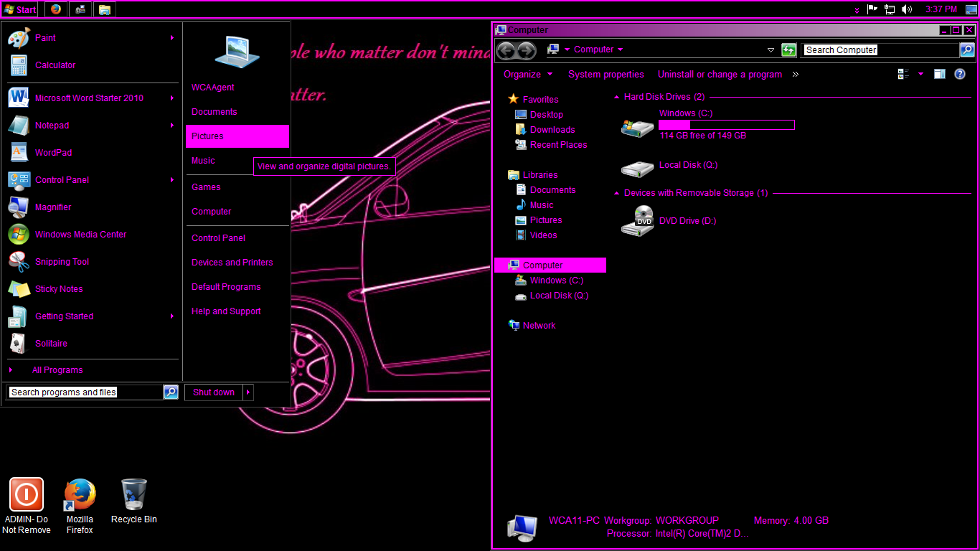Toggle the preview pane button
This screenshot has width=980, height=551.
click(x=940, y=74)
